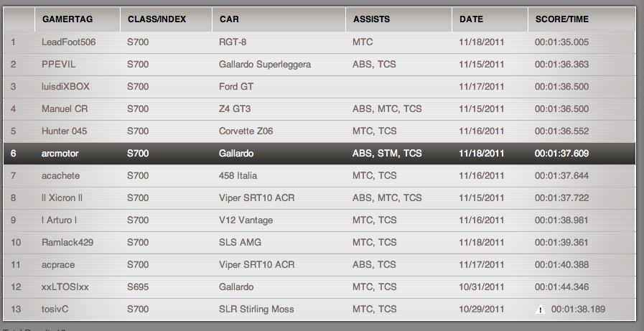
Task: Sort by the CLASS/INDEX column header
Action: pos(157,19)
